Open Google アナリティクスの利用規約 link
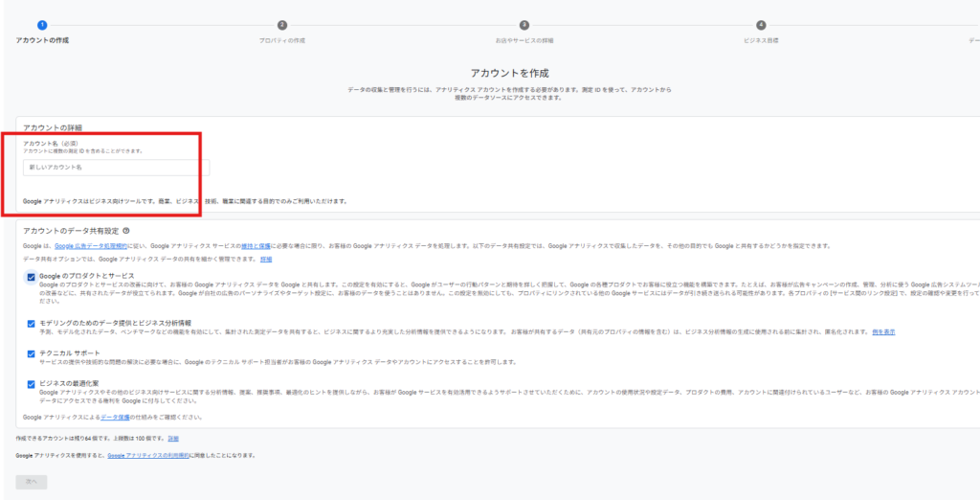The height and width of the screenshot is (500, 980). (149, 455)
